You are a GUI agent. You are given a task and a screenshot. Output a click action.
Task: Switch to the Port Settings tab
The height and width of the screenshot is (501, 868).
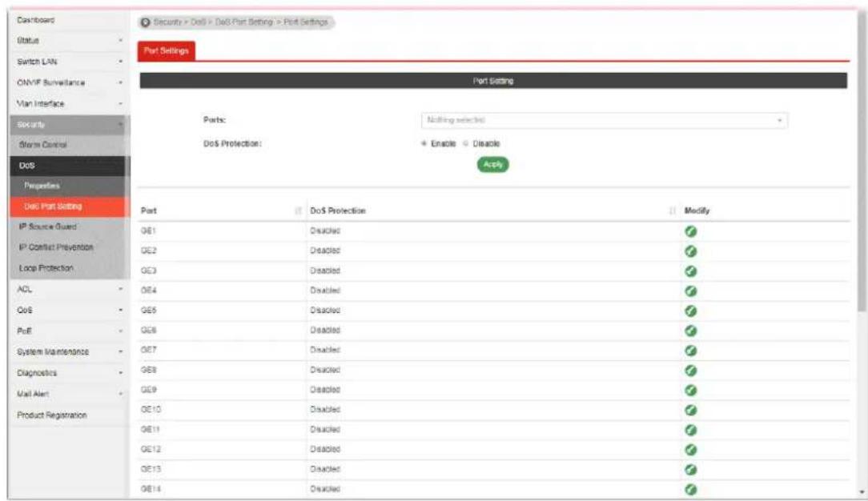(x=166, y=51)
